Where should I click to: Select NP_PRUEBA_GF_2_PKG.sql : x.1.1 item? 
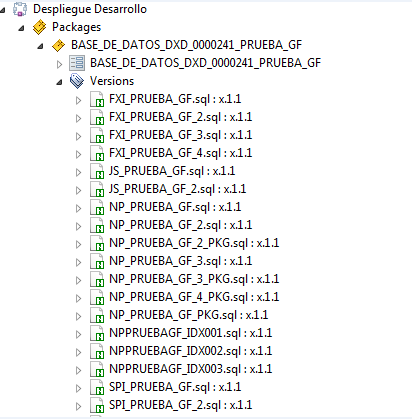(194, 243)
